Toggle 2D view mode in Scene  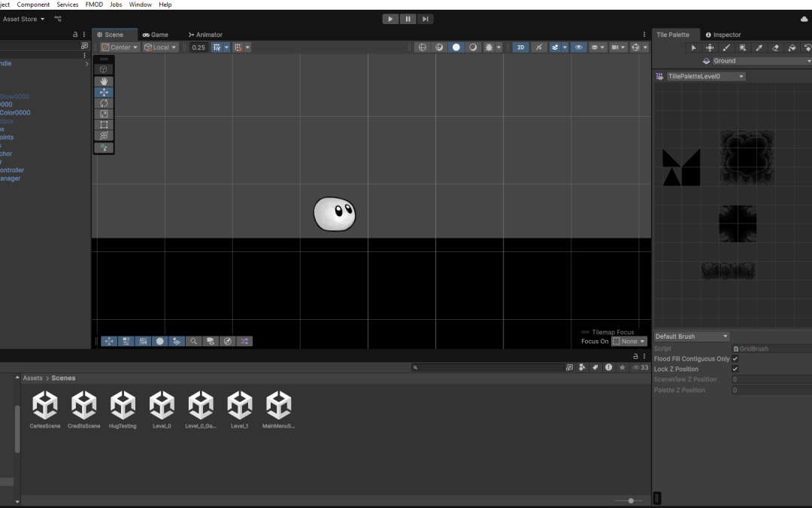pyautogui.click(x=520, y=47)
